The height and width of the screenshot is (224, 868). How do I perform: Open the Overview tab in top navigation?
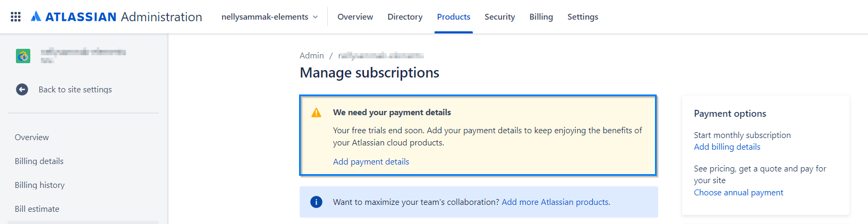[355, 17]
